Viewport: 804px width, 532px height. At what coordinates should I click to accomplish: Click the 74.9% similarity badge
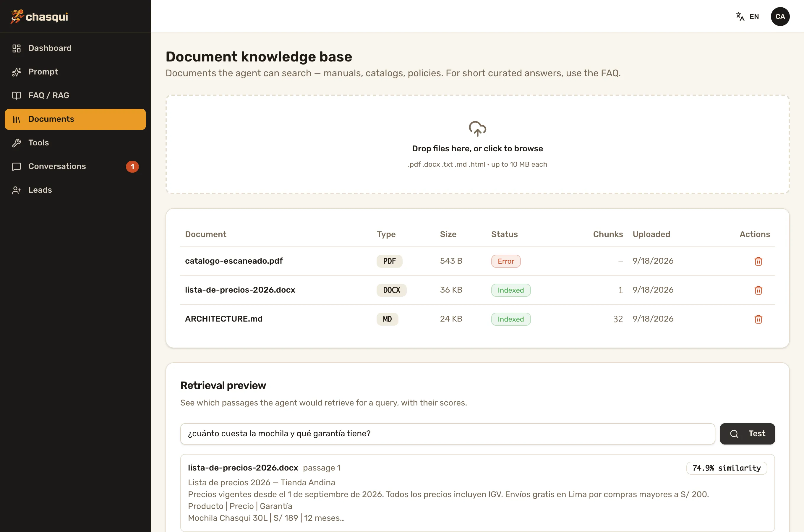point(726,468)
